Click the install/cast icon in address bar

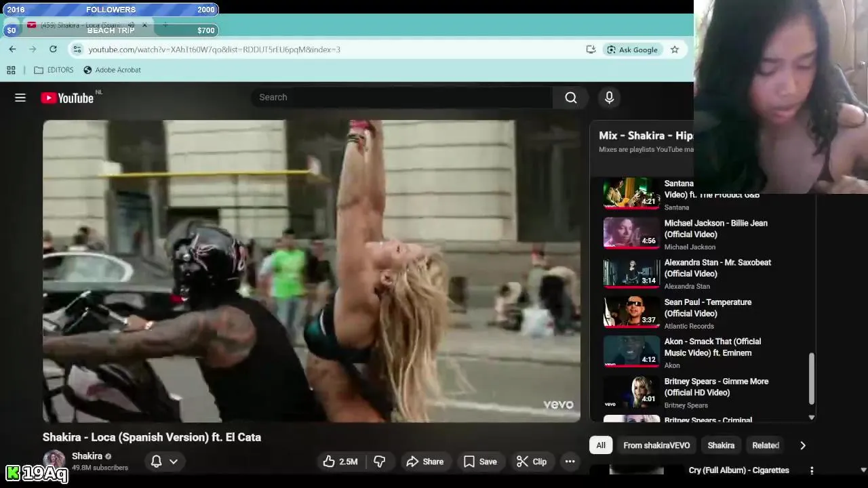tap(591, 49)
